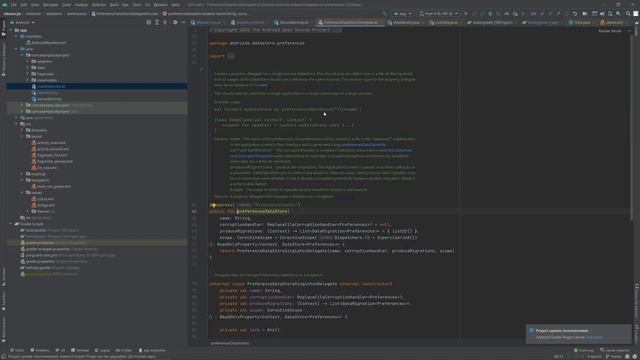This screenshot has width=640, height=360.
Task: Open the Event Log panel
Action: [x=584, y=350]
